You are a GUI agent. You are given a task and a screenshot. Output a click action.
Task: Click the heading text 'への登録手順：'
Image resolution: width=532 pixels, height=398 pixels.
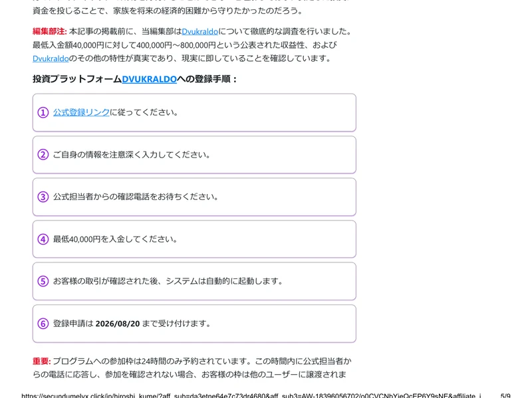coord(207,79)
